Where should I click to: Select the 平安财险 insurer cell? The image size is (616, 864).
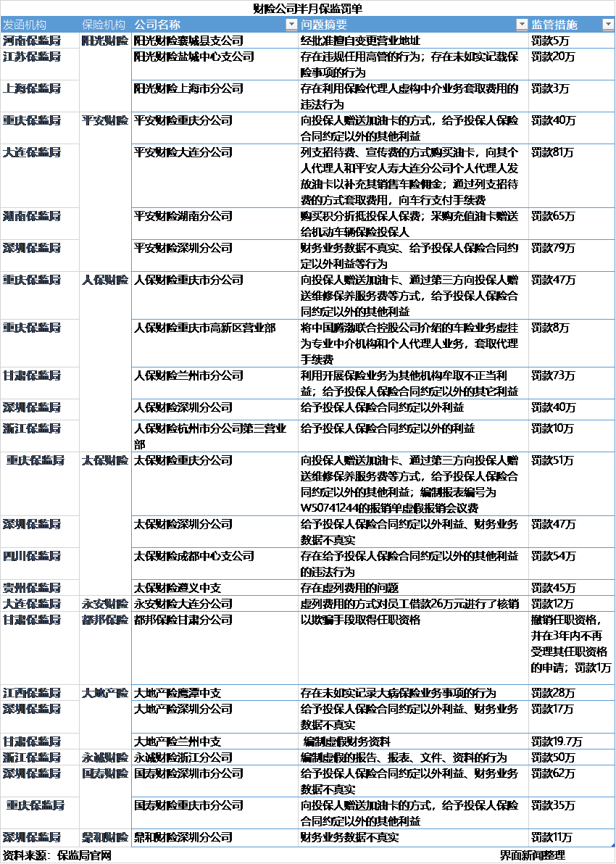point(105,192)
